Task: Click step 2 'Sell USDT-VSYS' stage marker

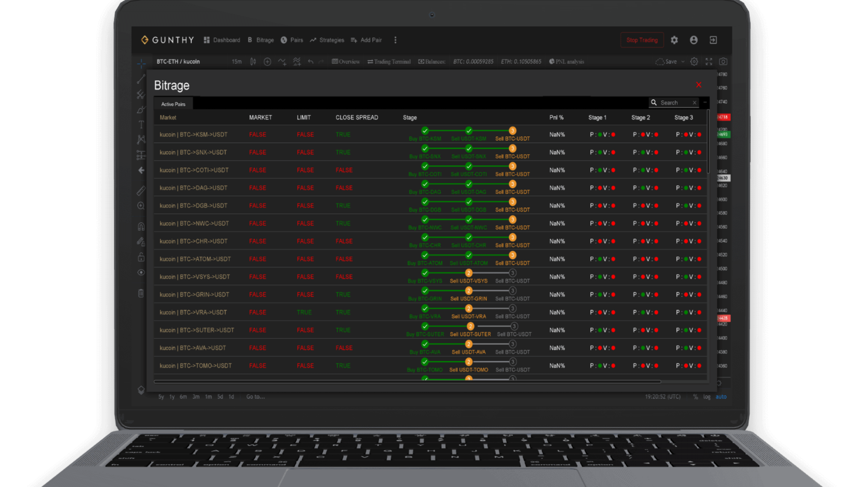Action: (x=469, y=273)
